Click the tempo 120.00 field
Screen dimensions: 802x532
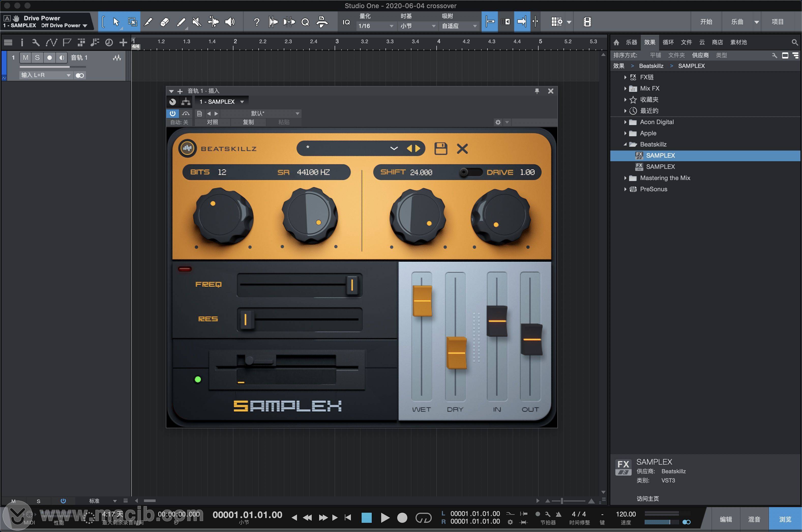(x=626, y=514)
